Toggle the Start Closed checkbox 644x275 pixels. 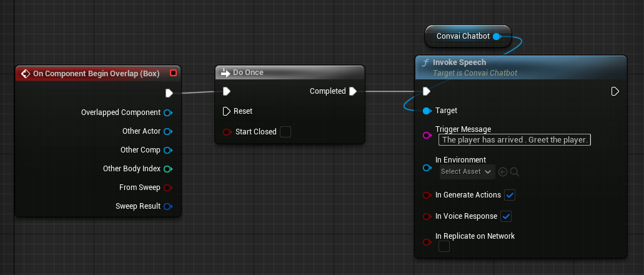pyautogui.click(x=285, y=132)
